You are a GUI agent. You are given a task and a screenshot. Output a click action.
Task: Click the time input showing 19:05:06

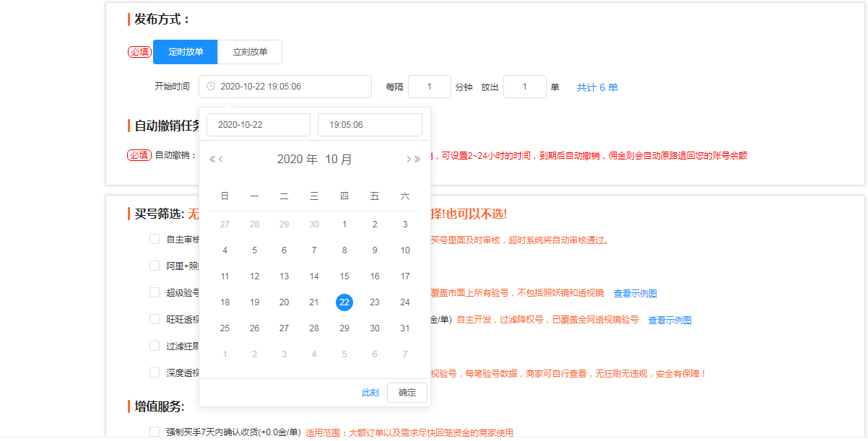coord(370,125)
